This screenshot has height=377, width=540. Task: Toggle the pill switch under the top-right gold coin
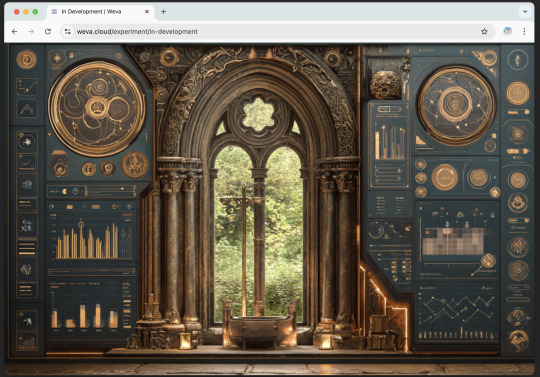point(518,112)
